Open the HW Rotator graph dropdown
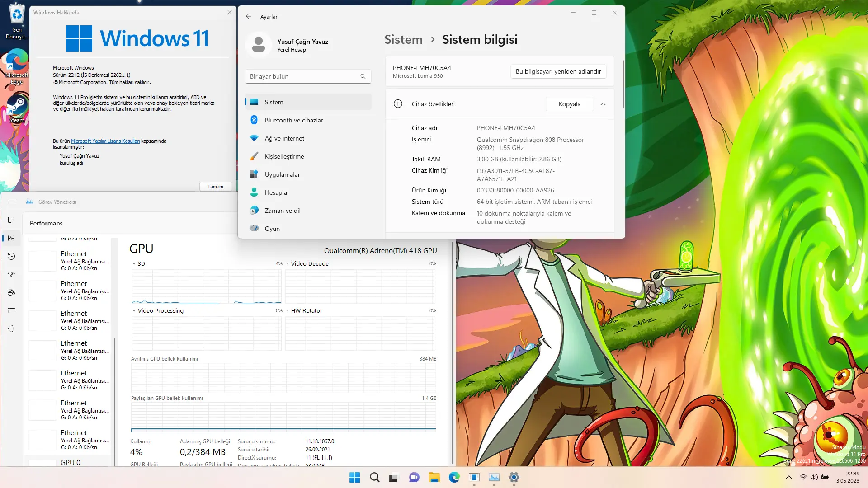The width and height of the screenshot is (868, 488). tap(288, 310)
